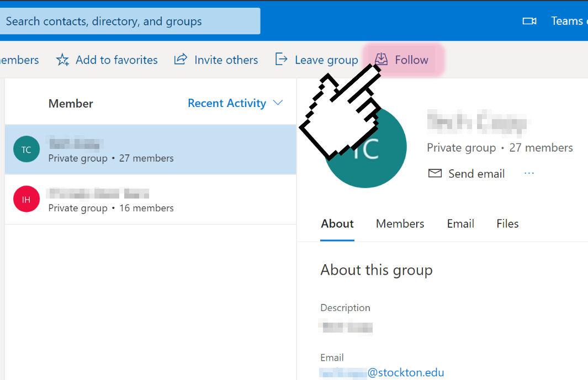
Task: Switch to the Files tab
Action: click(x=507, y=224)
